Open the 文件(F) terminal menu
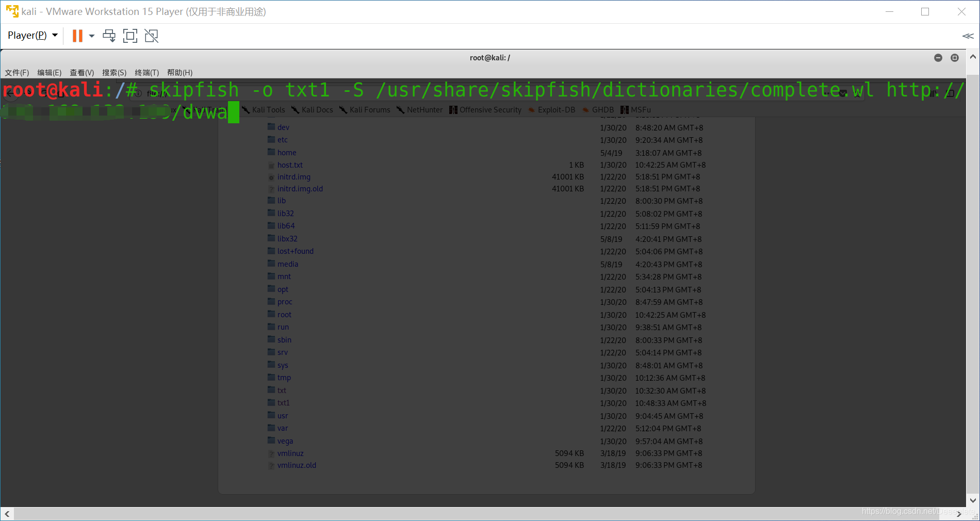The image size is (980, 521). click(x=17, y=73)
